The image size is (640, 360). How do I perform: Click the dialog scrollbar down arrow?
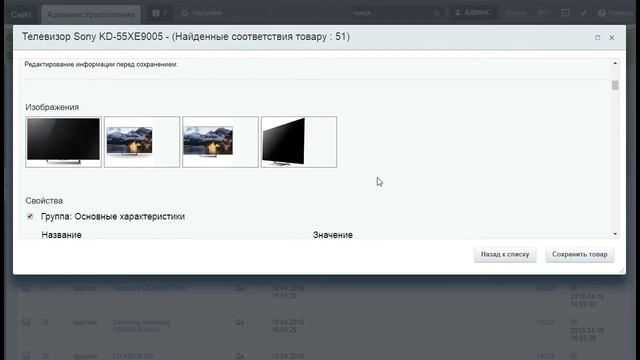(615, 234)
